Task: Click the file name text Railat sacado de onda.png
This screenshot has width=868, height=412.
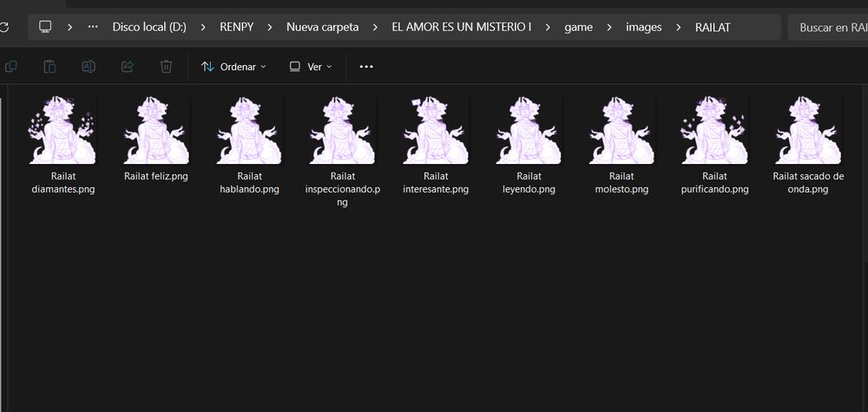Action: tap(808, 183)
